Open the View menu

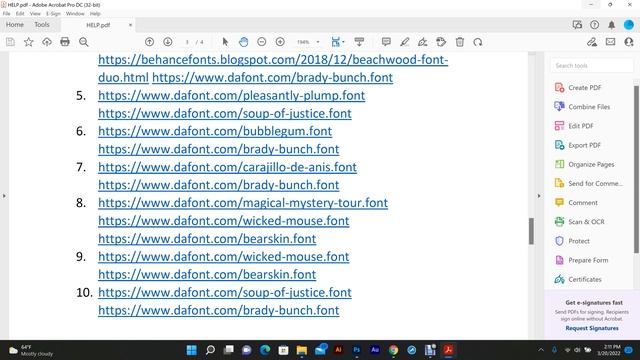point(35,13)
